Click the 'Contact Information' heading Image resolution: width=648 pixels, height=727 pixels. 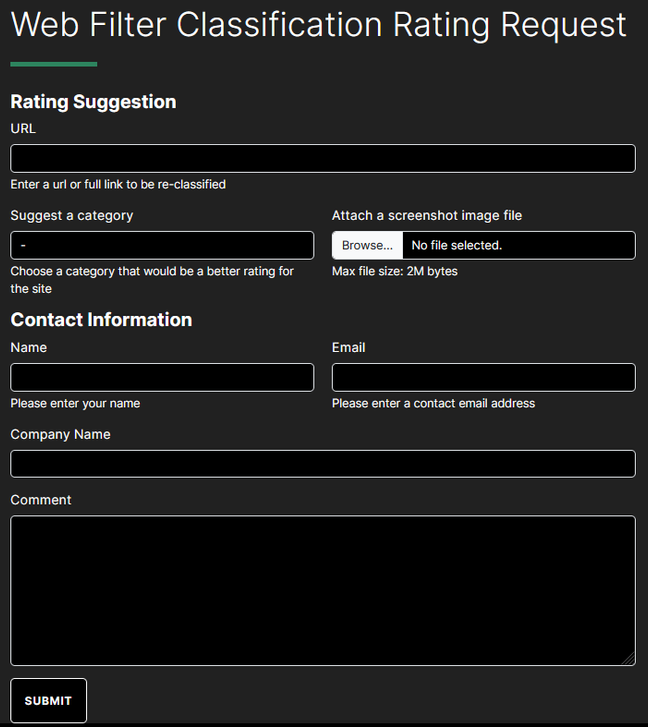[x=101, y=319]
